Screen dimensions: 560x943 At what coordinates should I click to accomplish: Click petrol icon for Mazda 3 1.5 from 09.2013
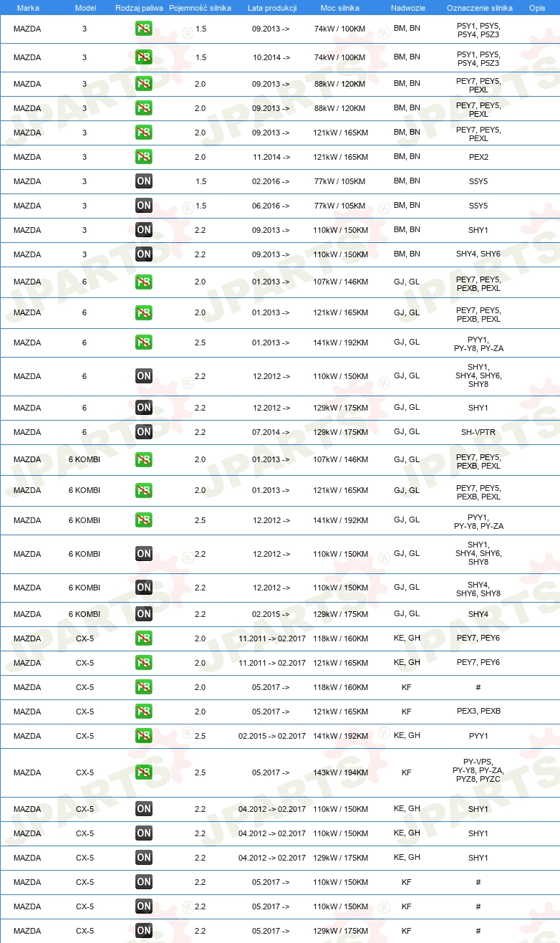pos(143,29)
